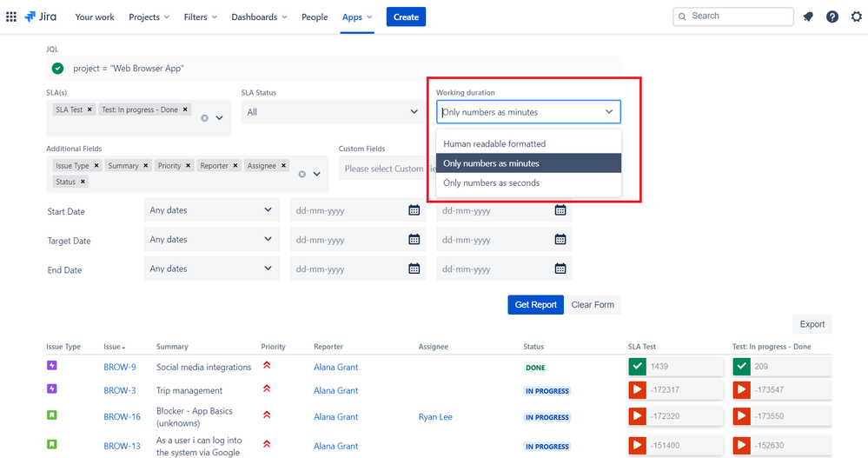Expand the SLA(s) dropdown arrow
Image resolution: width=868 pixels, height=458 pixels.
point(219,118)
